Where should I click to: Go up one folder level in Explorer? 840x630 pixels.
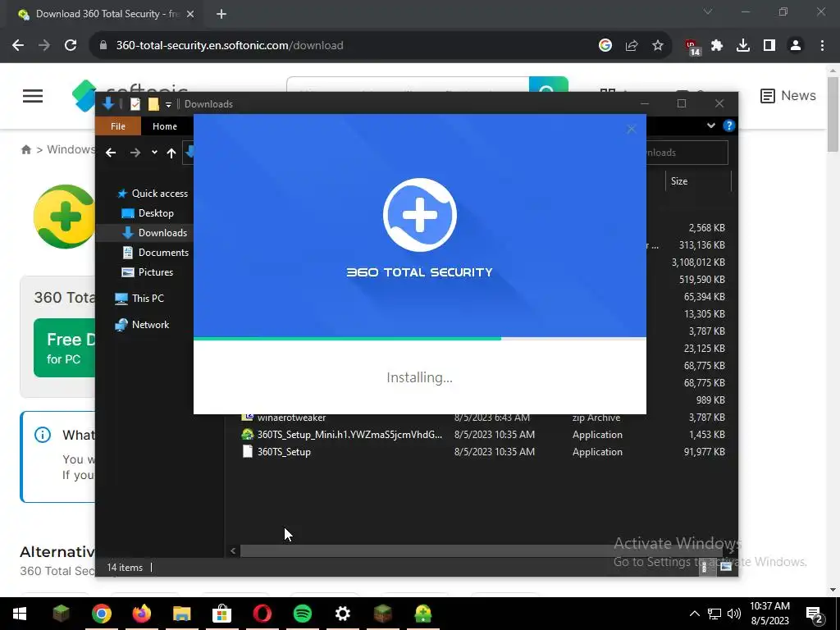[x=171, y=153]
